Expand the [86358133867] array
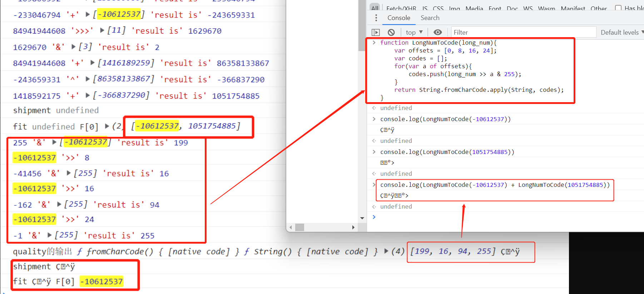 (x=88, y=79)
